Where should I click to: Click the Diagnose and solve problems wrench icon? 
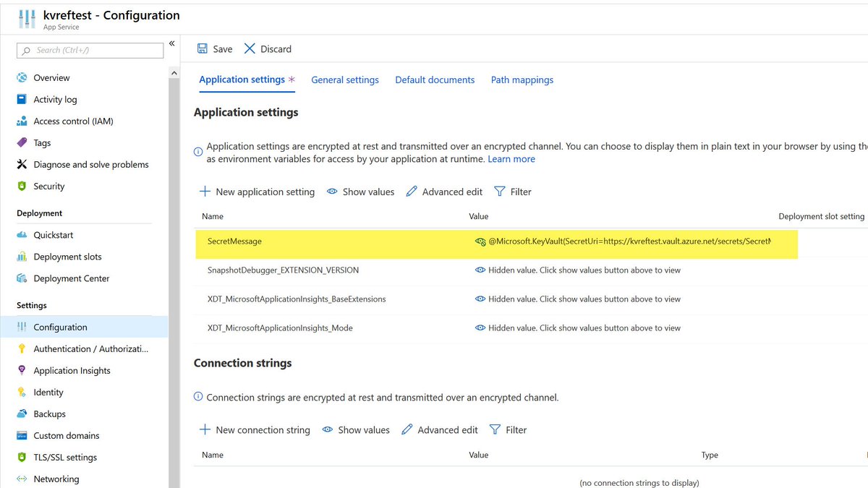pyautogui.click(x=21, y=164)
